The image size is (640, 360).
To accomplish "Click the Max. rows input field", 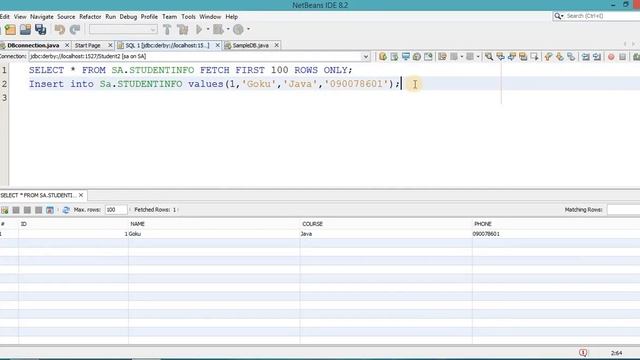I will click(x=116, y=210).
